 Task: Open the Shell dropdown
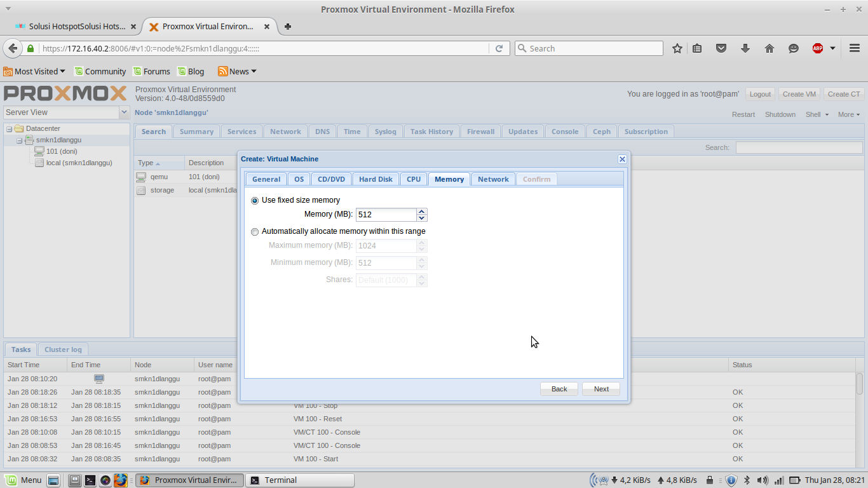(x=817, y=114)
